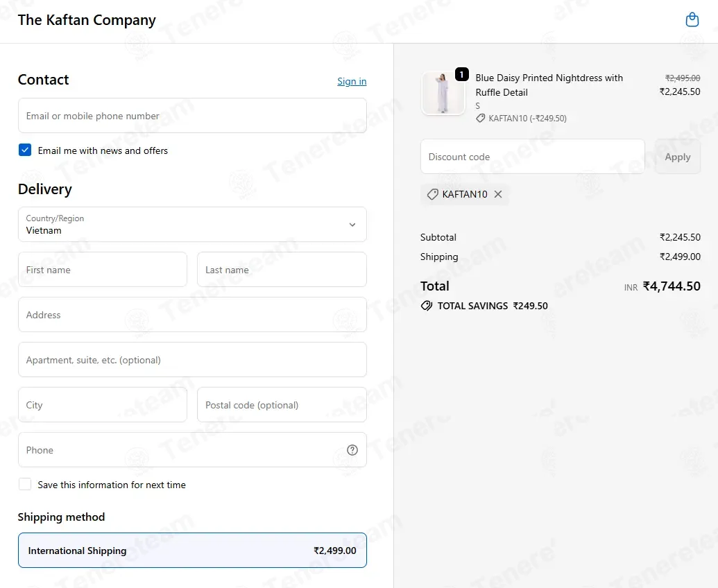Click the Address input field

pos(192,314)
